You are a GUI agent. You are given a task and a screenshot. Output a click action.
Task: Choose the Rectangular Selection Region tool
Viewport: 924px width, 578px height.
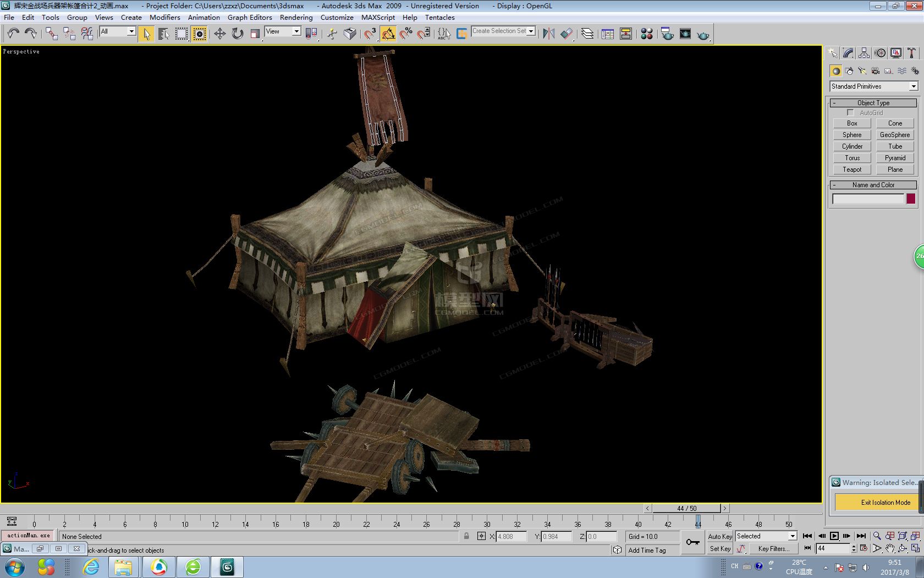[x=182, y=34]
